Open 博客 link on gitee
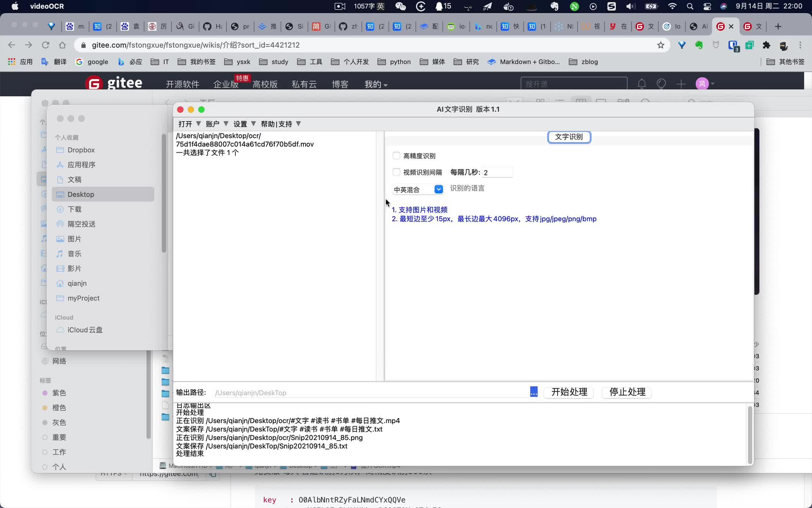The height and width of the screenshot is (508, 812). click(x=340, y=84)
